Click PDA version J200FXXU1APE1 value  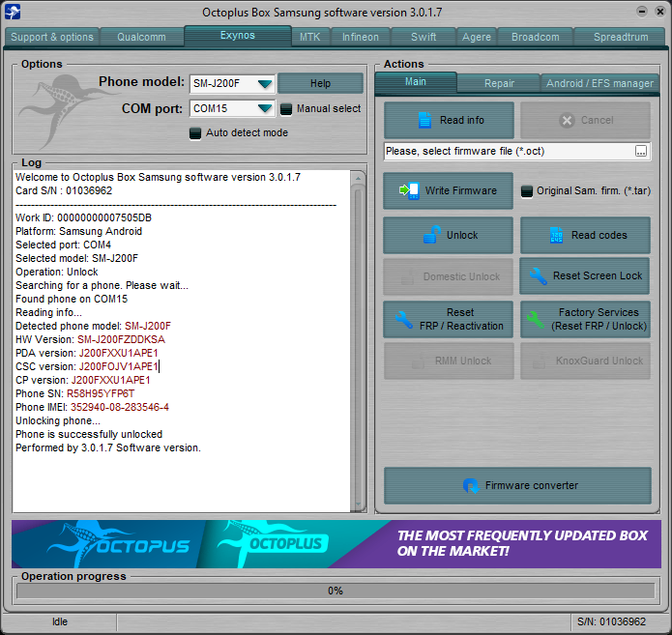pyautogui.click(x=119, y=353)
